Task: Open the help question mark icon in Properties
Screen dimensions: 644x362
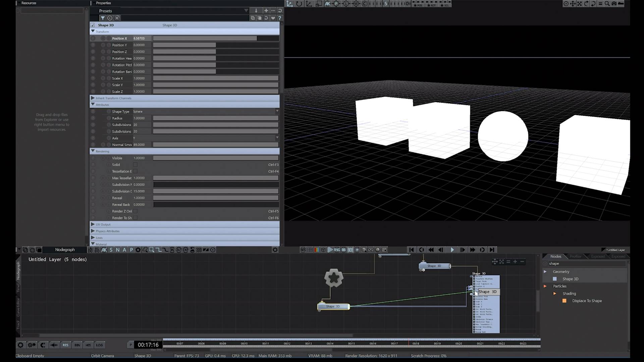Action: pyautogui.click(x=279, y=18)
